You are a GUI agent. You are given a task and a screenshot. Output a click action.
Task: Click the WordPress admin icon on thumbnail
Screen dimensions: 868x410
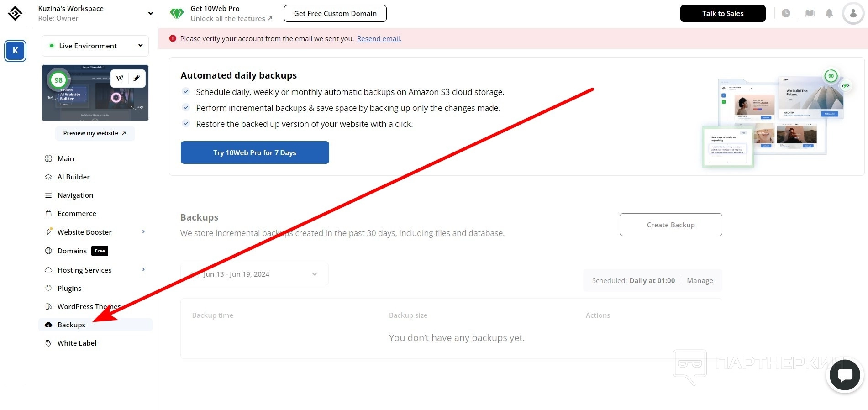tap(120, 78)
